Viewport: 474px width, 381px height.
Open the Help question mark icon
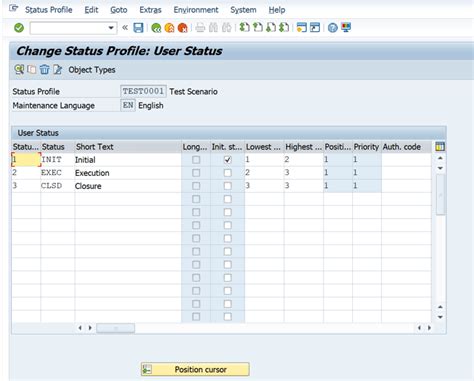[x=332, y=28]
